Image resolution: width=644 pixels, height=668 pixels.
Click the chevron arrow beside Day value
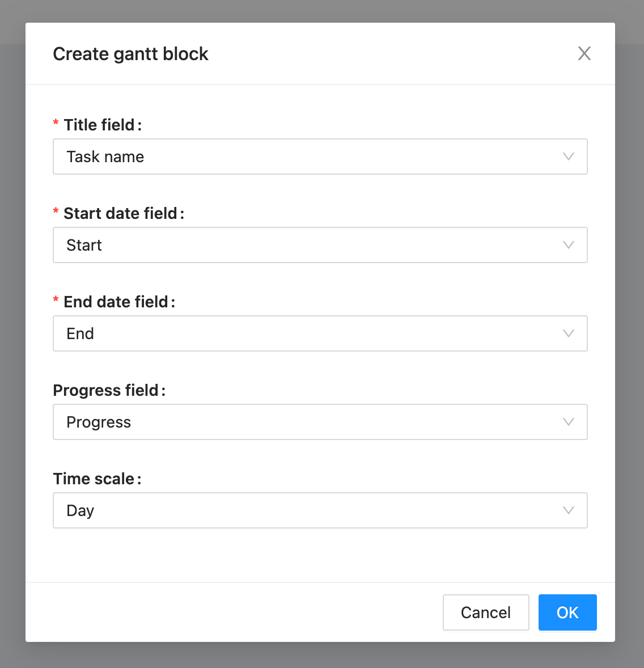click(x=568, y=510)
